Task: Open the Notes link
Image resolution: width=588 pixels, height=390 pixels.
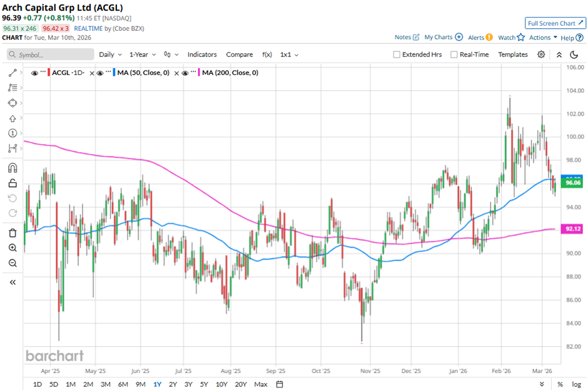Action: click(407, 38)
